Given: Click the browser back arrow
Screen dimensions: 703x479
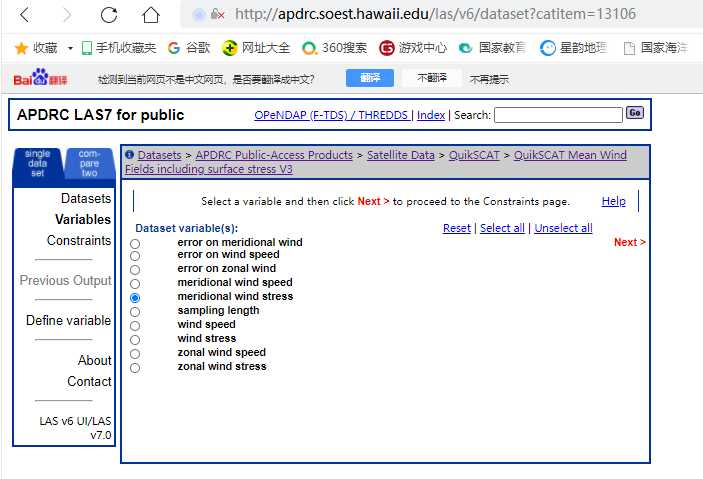Looking at the screenshot, I should (x=24, y=15).
